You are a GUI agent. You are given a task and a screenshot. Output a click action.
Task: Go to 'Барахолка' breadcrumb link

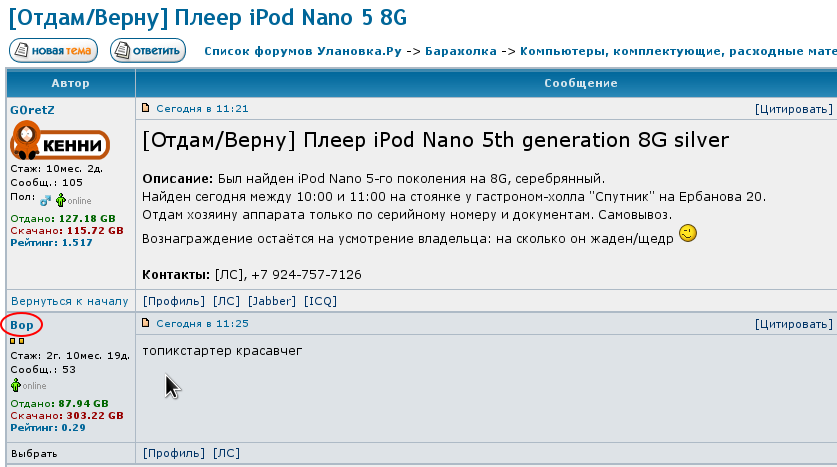click(x=461, y=51)
